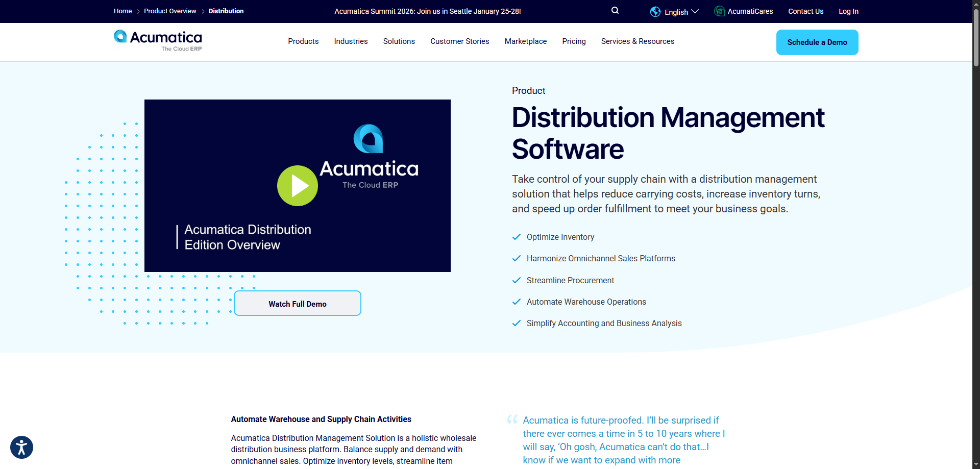The height and width of the screenshot is (469, 980).
Task: Click the 'Acumatica is future-proofed' quote text
Action: pos(624,440)
